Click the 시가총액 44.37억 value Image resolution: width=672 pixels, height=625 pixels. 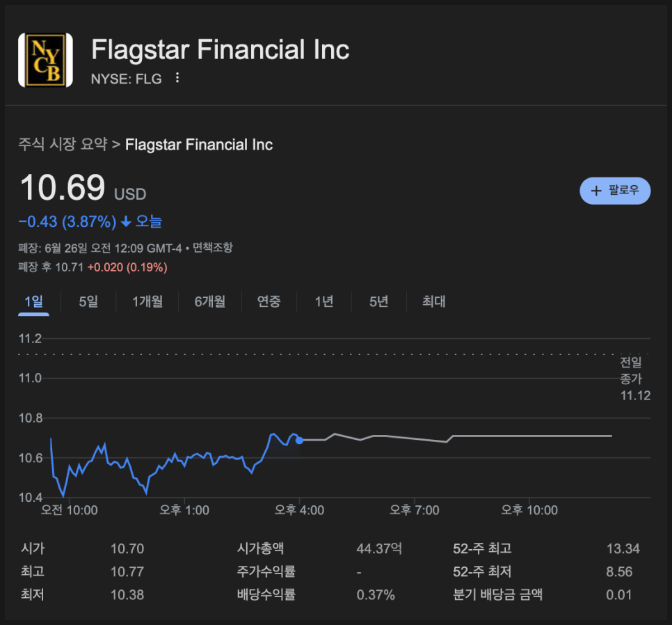[x=378, y=549]
